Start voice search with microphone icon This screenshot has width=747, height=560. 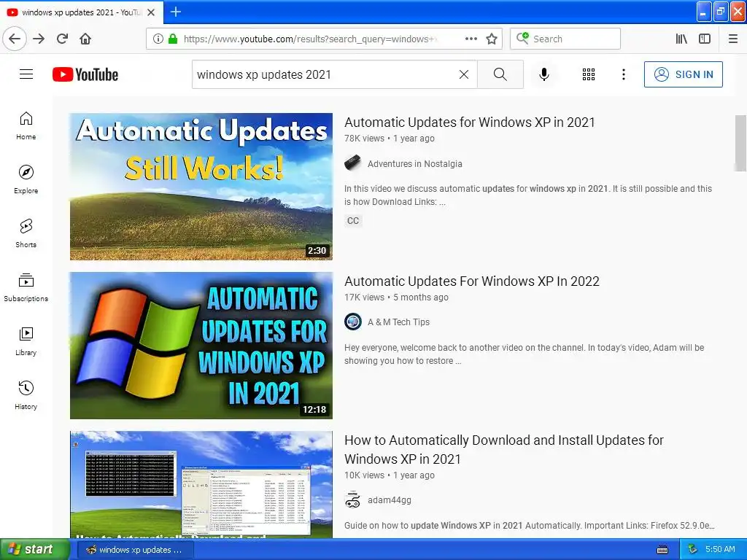click(544, 74)
